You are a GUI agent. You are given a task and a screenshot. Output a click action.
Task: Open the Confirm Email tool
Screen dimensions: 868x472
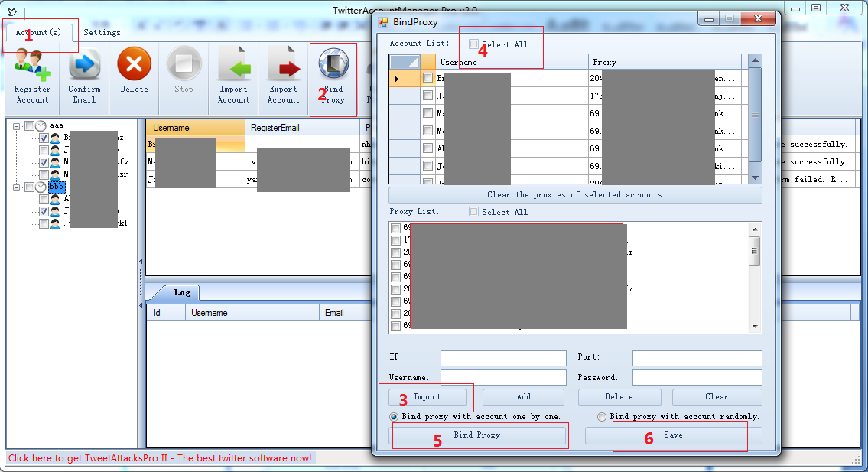[84, 64]
